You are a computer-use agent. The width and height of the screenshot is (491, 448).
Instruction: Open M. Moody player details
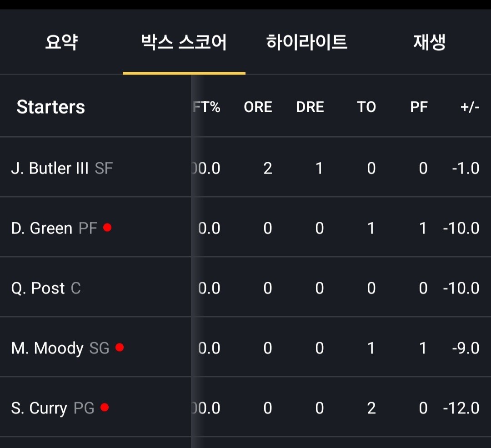[x=47, y=348]
